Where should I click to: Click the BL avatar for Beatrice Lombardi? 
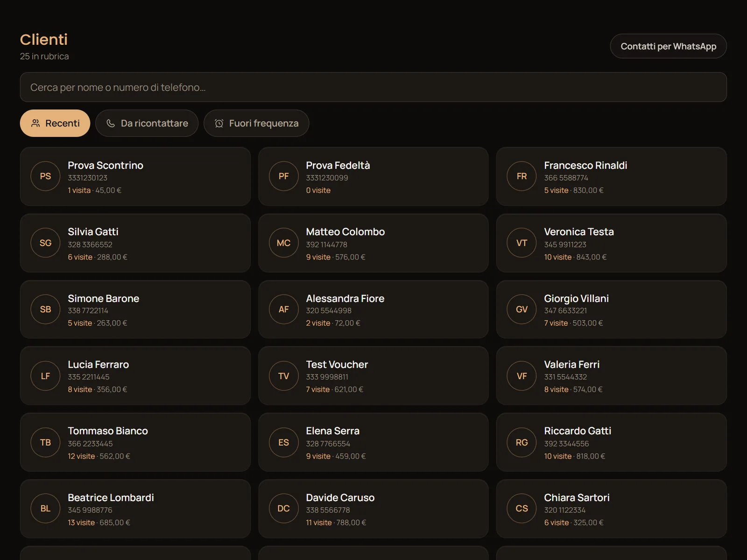coord(45,509)
